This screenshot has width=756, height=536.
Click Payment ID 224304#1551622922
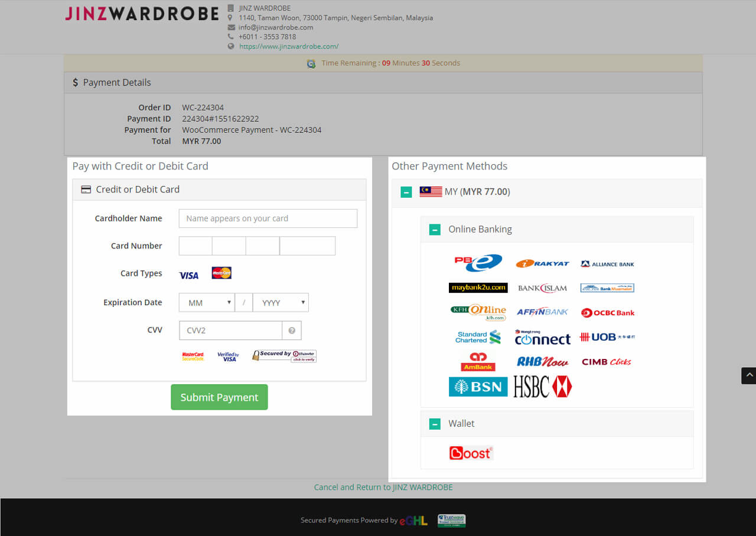coord(220,119)
